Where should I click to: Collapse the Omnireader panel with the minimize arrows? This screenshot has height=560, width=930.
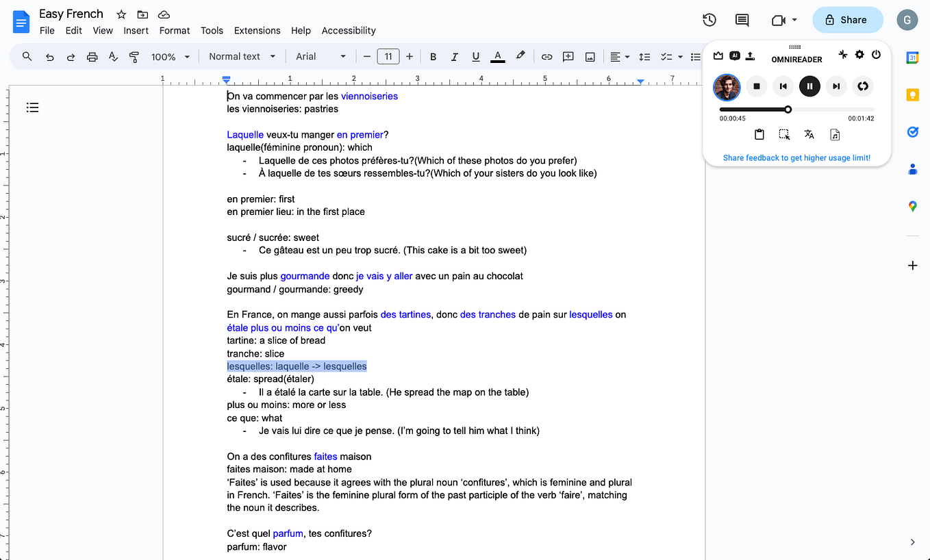(843, 55)
